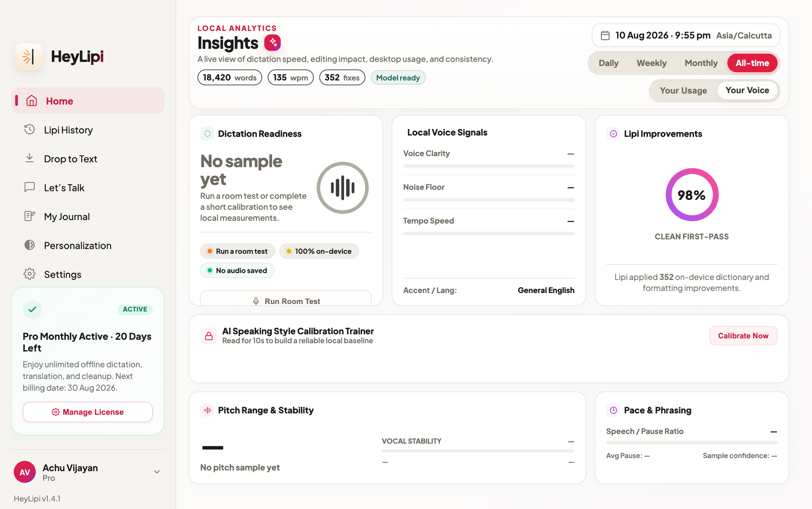The image size is (812, 509).
Task: Switch to Your Voice view
Action: tap(747, 90)
